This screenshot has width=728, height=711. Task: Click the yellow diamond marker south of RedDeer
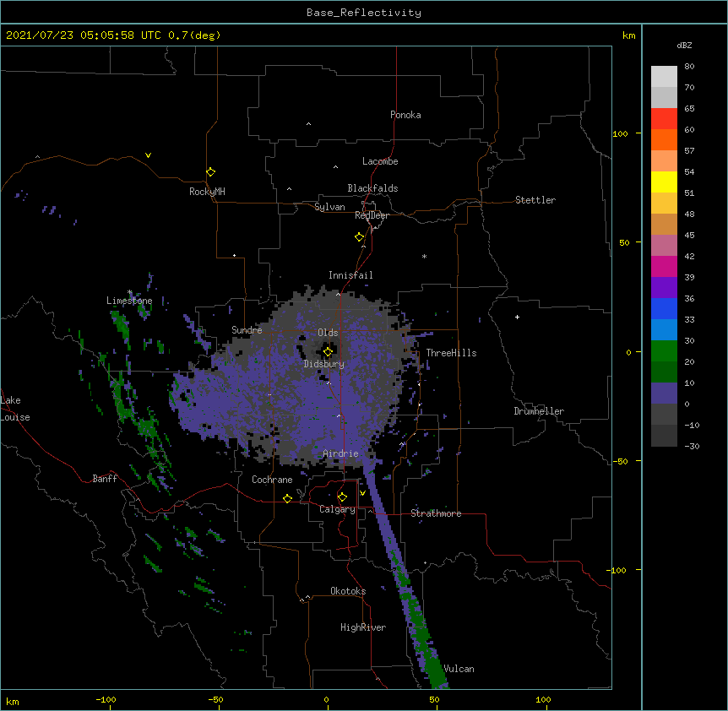360,237
